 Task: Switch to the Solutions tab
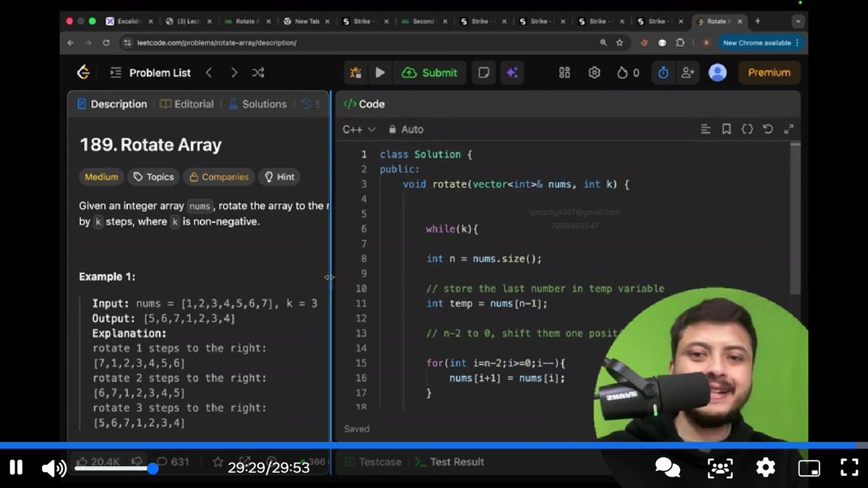tap(258, 104)
